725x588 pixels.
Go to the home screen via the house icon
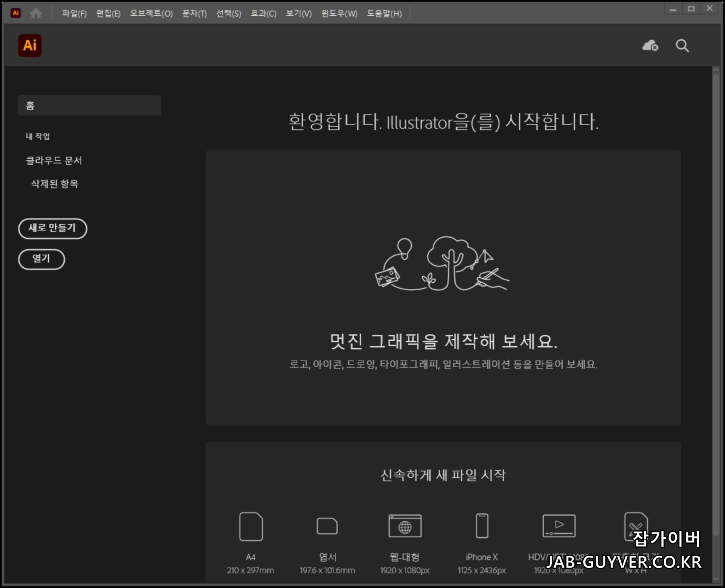36,13
